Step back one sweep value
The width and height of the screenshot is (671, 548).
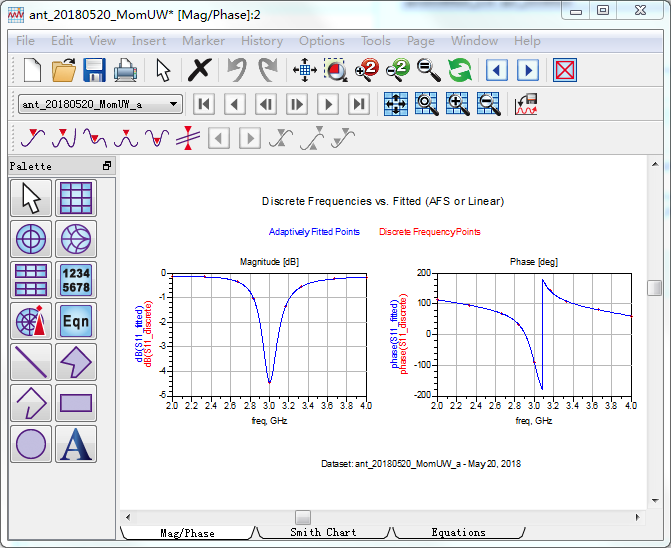[266, 104]
